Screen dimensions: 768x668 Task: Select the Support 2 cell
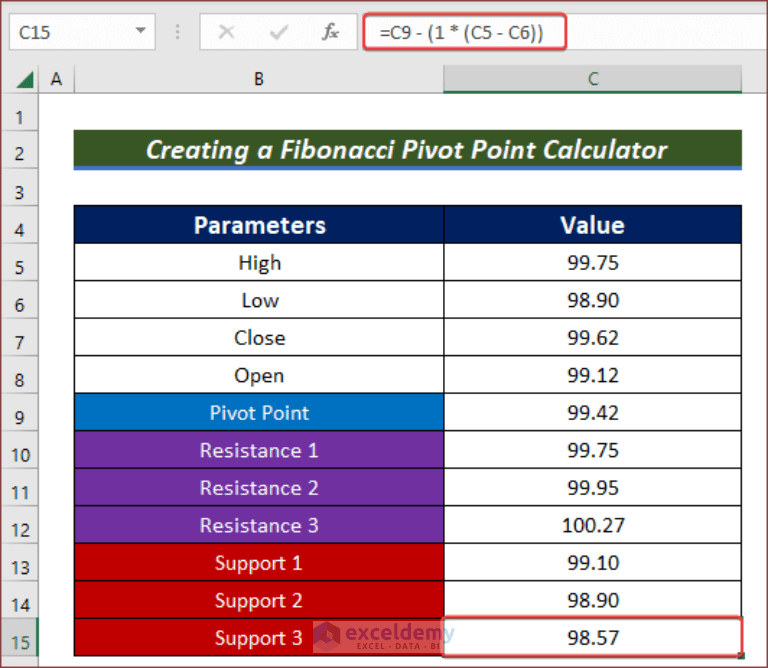point(259,600)
